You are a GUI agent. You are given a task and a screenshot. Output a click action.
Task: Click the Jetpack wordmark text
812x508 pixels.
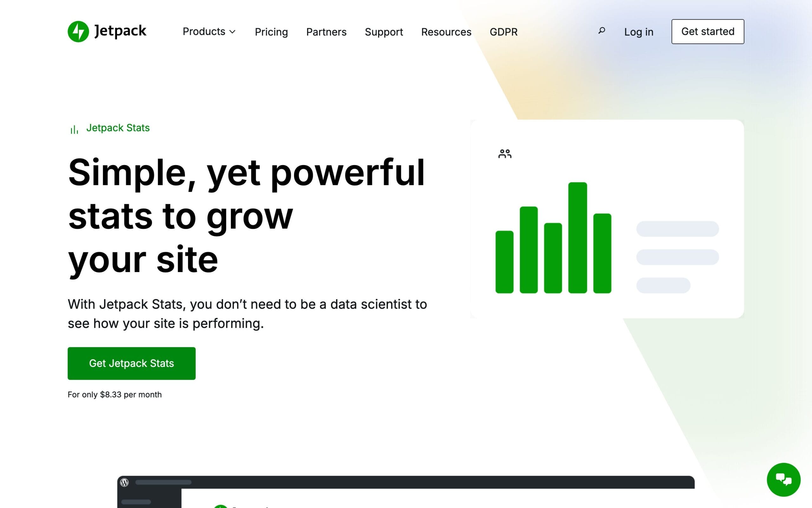(x=121, y=31)
